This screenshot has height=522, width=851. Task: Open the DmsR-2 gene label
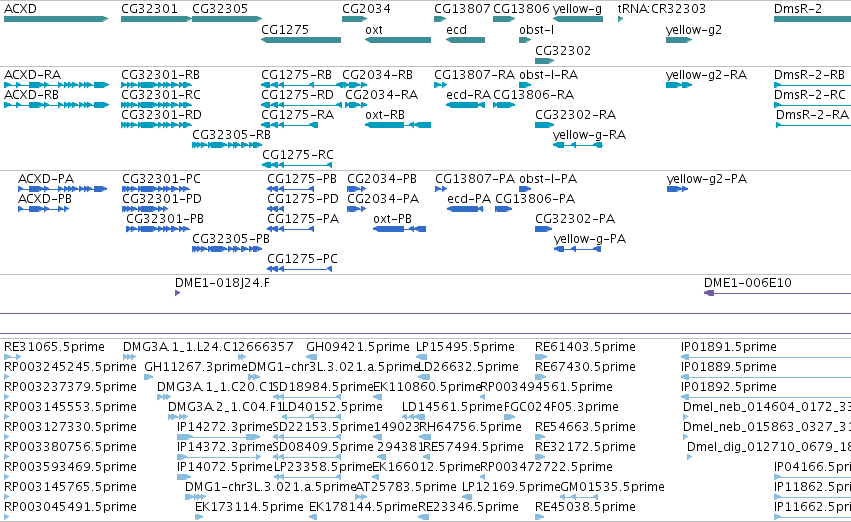pos(798,9)
